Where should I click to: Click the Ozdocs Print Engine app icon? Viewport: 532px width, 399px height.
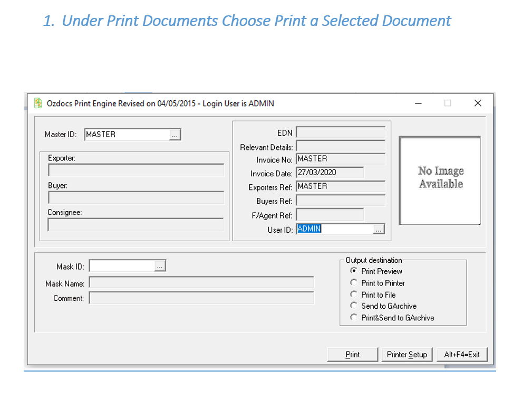pyautogui.click(x=38, y=103)
